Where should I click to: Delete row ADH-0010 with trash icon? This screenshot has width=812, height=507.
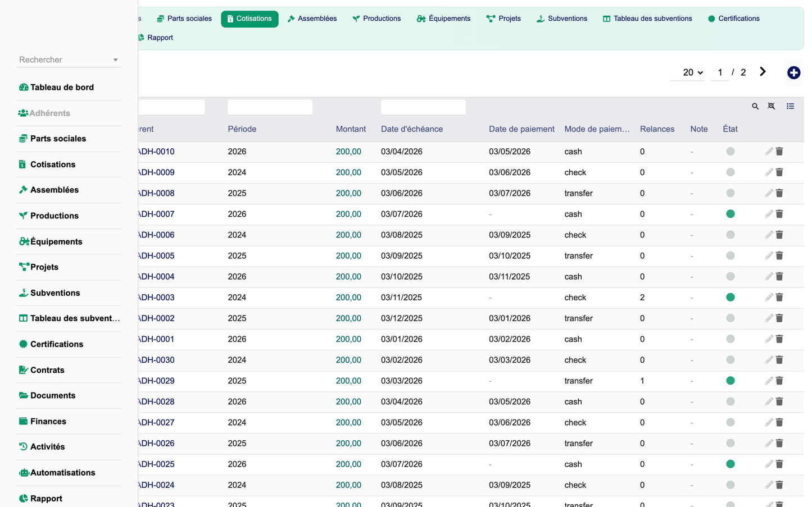coord(779,152)
